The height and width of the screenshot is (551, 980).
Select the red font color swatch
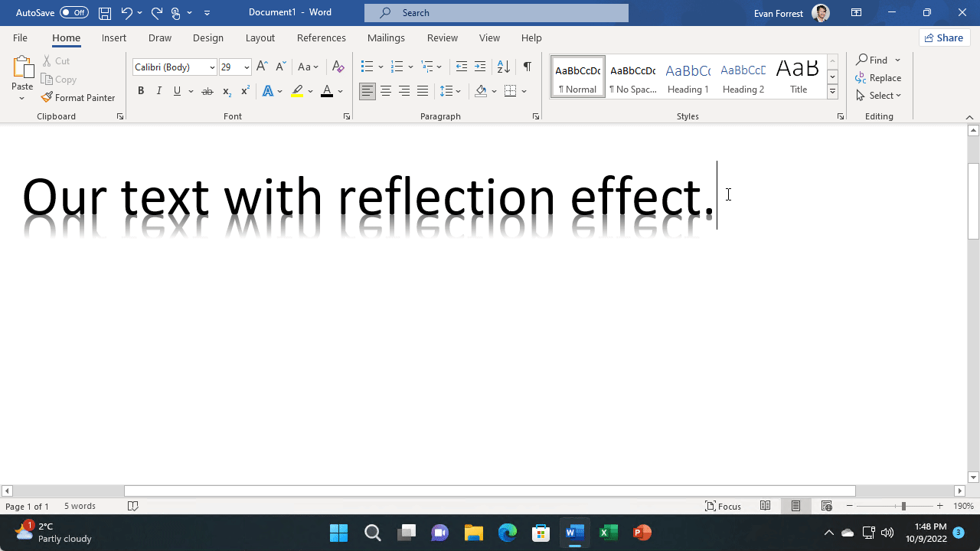[326, 93]
